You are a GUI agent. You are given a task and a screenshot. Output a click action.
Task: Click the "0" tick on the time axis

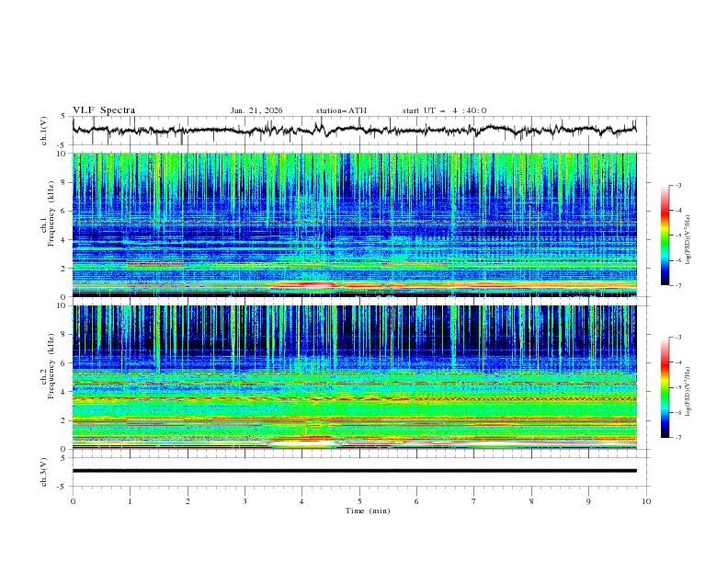pos(73,501)
